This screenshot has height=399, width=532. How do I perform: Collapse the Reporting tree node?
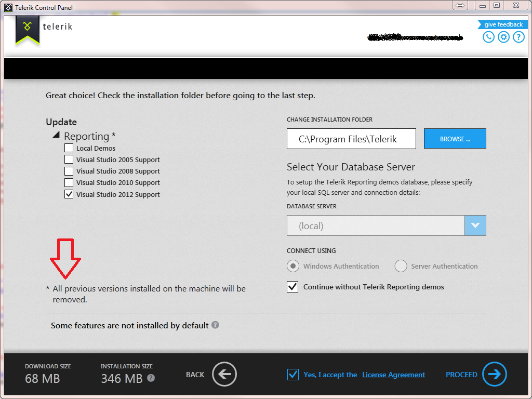pos(56,135)
